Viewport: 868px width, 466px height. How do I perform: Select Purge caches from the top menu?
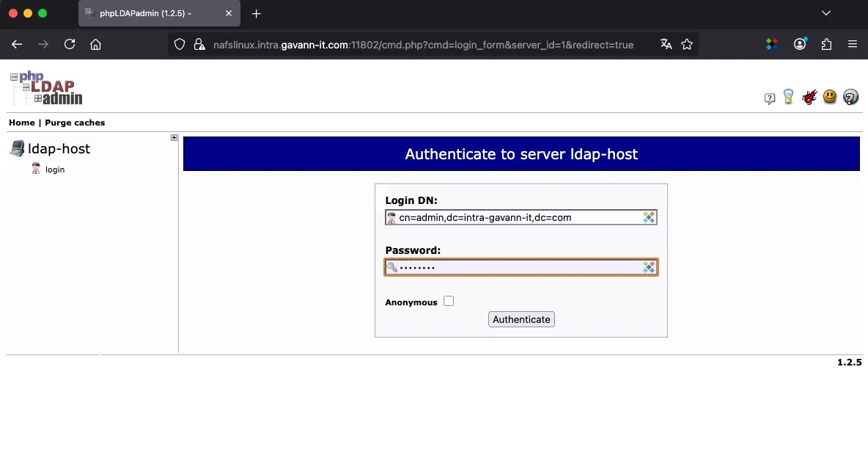pos(75,123)
